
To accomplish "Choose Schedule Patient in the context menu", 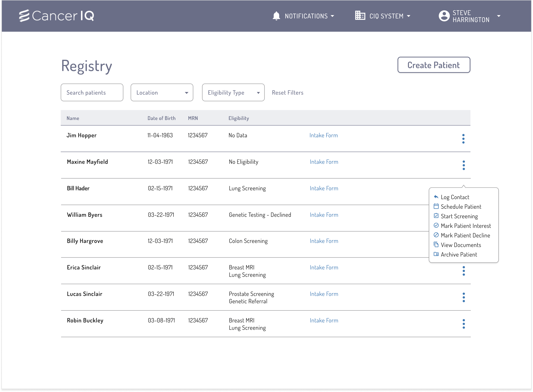I will click(461, 207).
